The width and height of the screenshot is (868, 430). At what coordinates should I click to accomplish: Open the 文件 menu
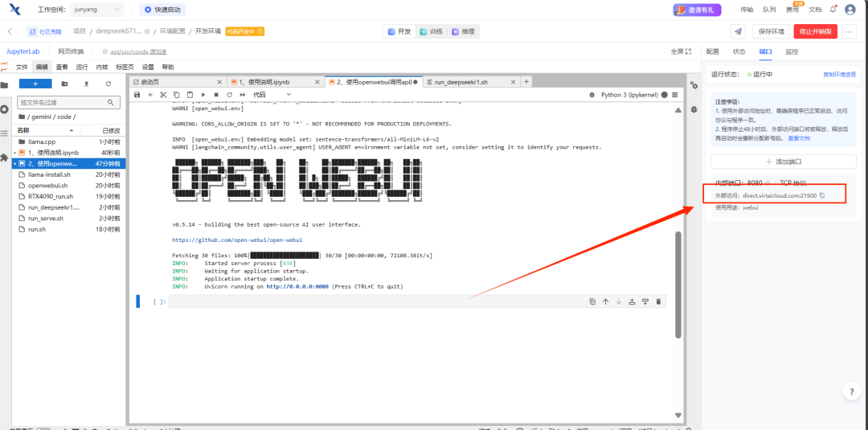pos(22,67)
